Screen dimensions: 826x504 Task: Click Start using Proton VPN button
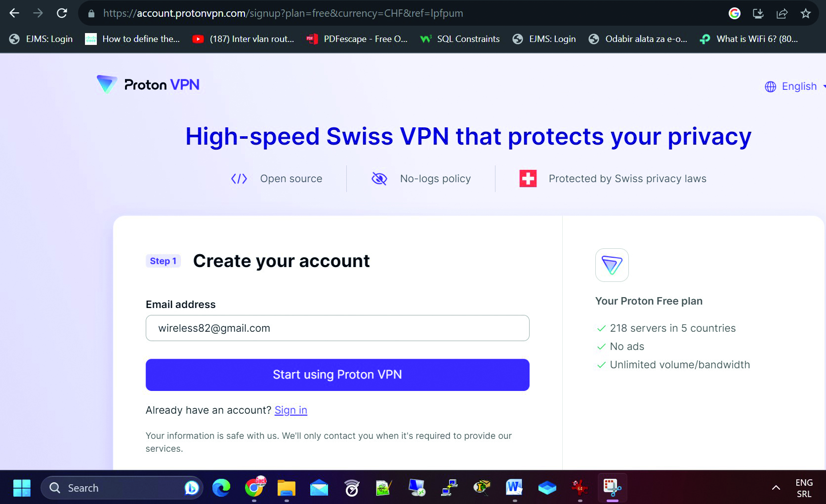337,375
